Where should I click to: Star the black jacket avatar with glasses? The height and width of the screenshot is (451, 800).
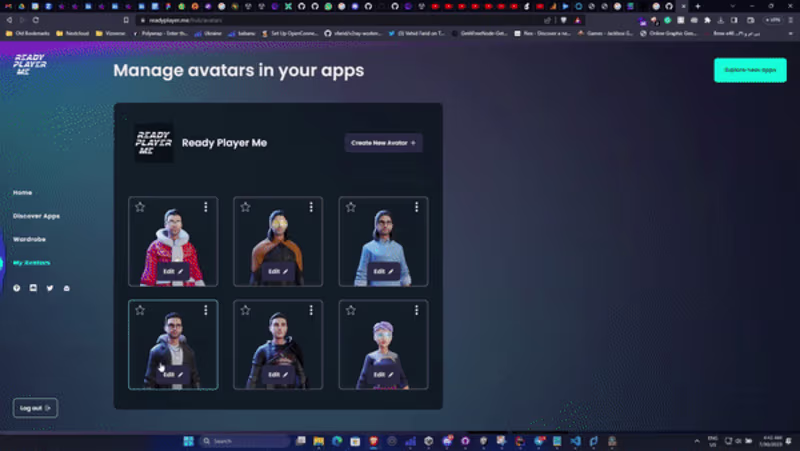(140, 310)
